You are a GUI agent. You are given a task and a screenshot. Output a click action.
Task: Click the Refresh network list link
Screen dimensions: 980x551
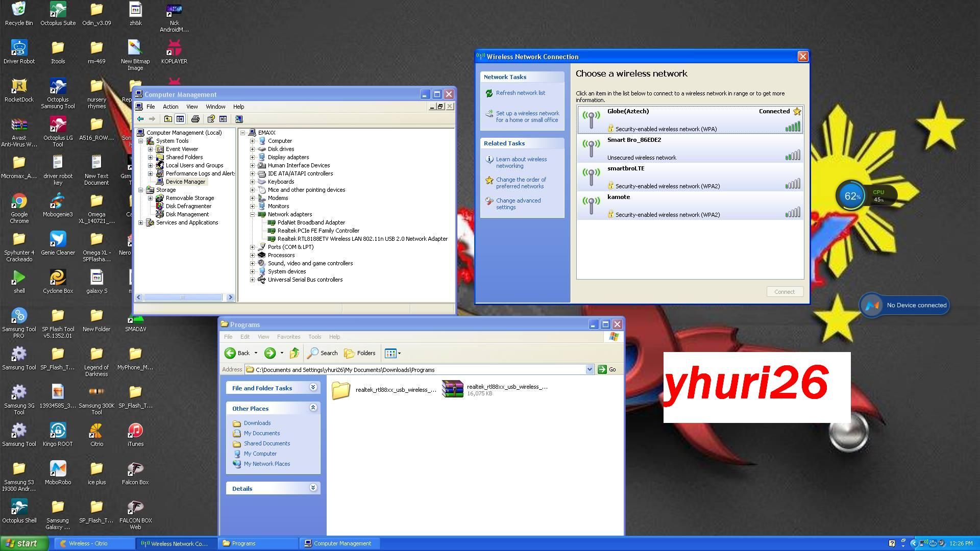tap(520, 93)
